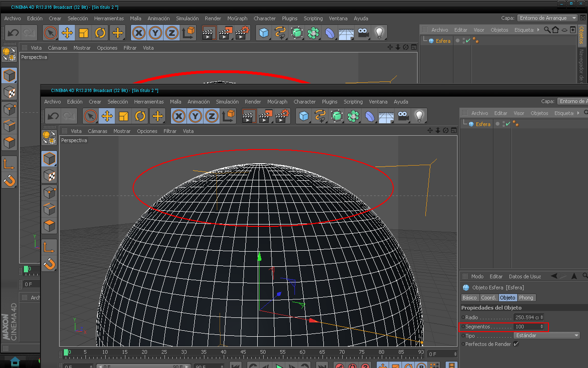Open the light bulb icon in front window
588x368 pixels.
point(419,116)
